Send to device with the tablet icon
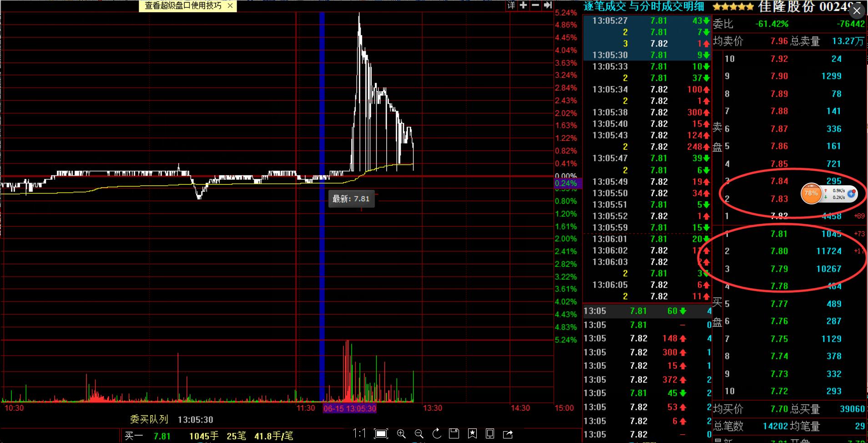The image size is (868, 443). point(490,433)
